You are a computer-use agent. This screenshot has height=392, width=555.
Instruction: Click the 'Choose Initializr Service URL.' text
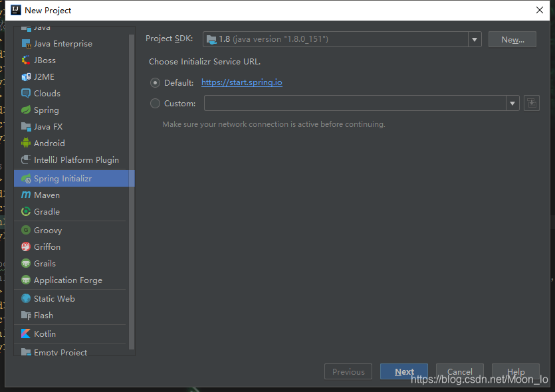205,62
